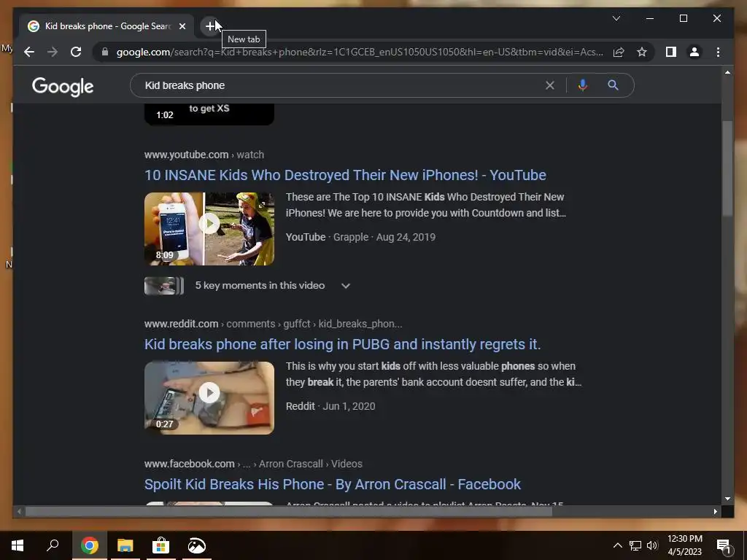Screen dimensions: 747x560
Task: Click www.reddit.com › comments breadcrumb
Action: click(273, 323)
